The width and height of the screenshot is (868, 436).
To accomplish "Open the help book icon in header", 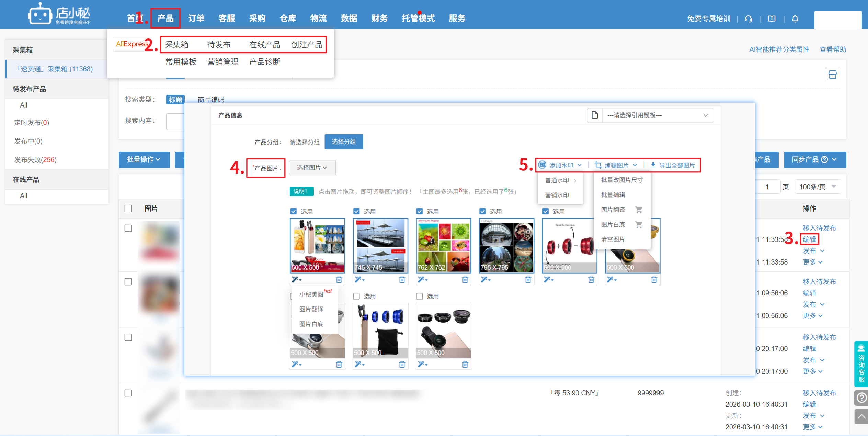I will tap(772, 19).
